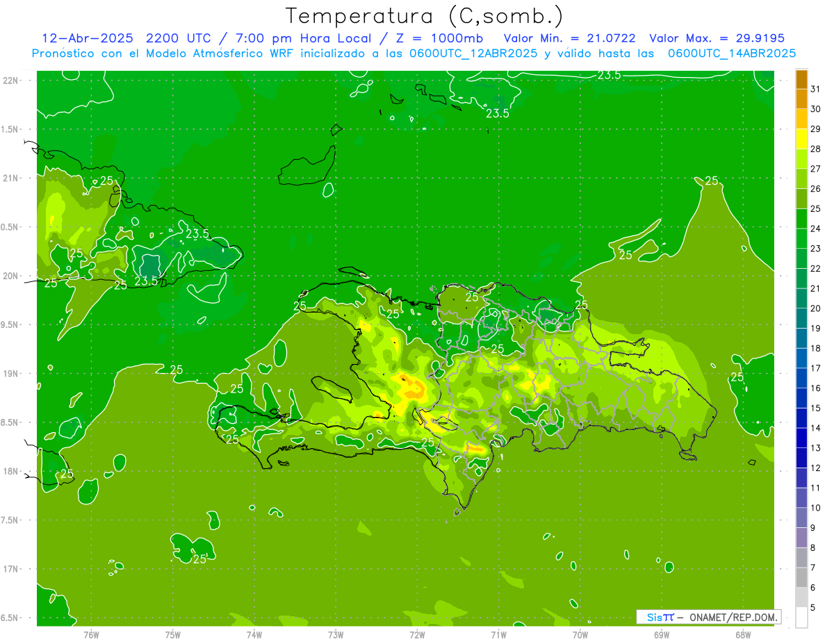The width and height of the screenshot is (834, 644).
Task: Select gold color scale segment between 29 and 30
Action: [801, 119]
